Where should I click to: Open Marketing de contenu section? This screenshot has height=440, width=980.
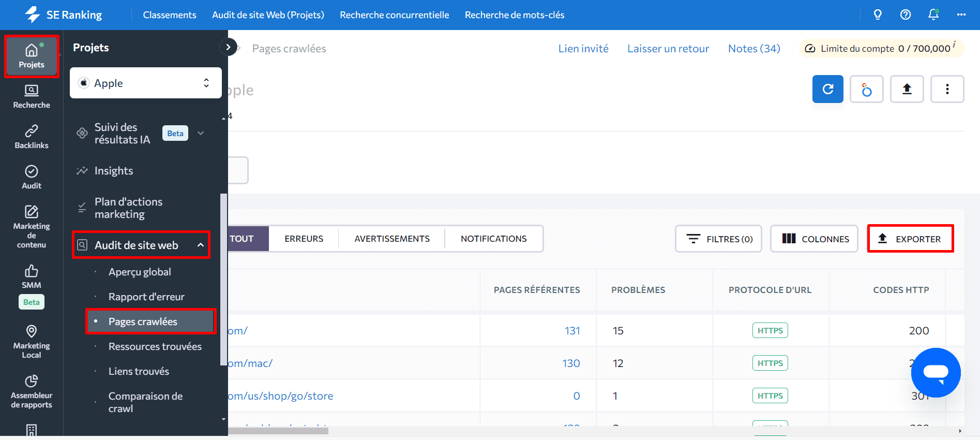click(x=32, y=227)
